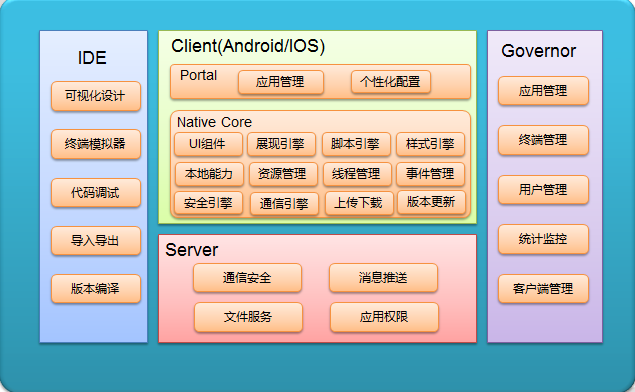Select the 上传下载 box

359,203
